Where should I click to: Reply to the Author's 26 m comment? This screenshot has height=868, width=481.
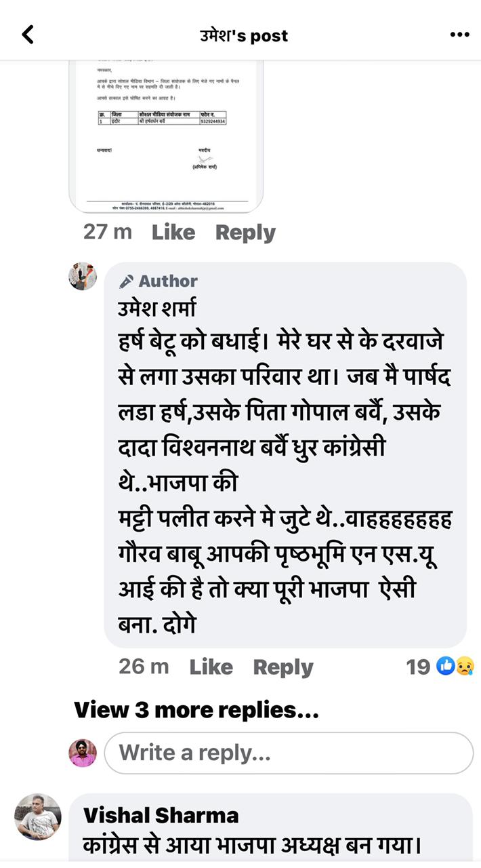pos(283,667)
